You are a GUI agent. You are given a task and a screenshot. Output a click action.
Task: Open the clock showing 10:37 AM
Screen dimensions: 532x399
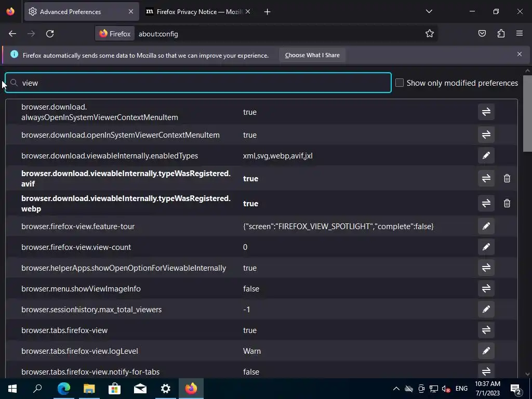tap(487, 389)
